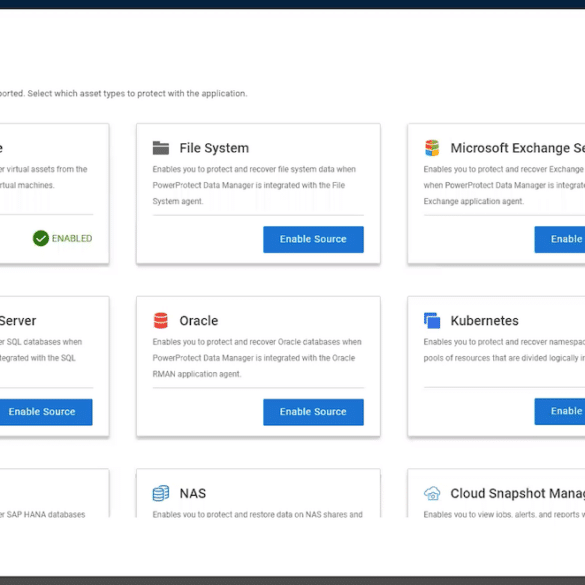Click the blue Kubernetes icon

point(432,320)
